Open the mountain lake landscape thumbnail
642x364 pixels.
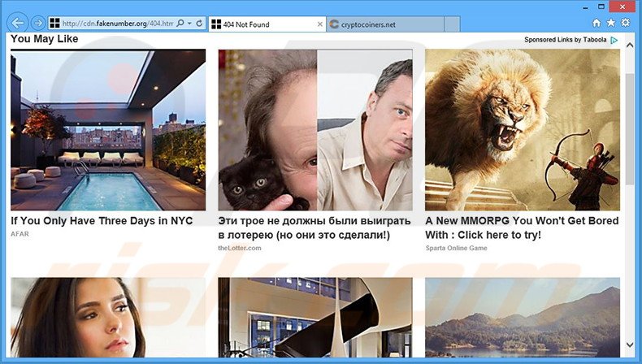[x=523, y=318]
